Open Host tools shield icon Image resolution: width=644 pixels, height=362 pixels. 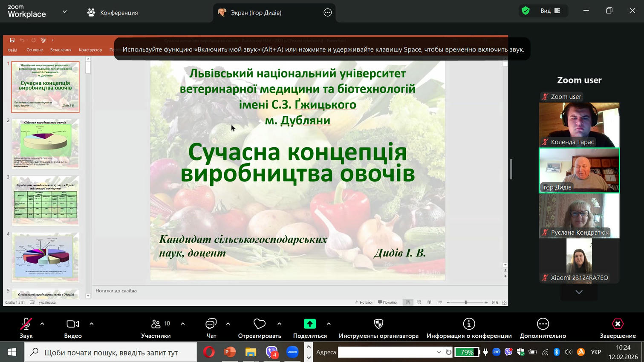pos(378,324)
